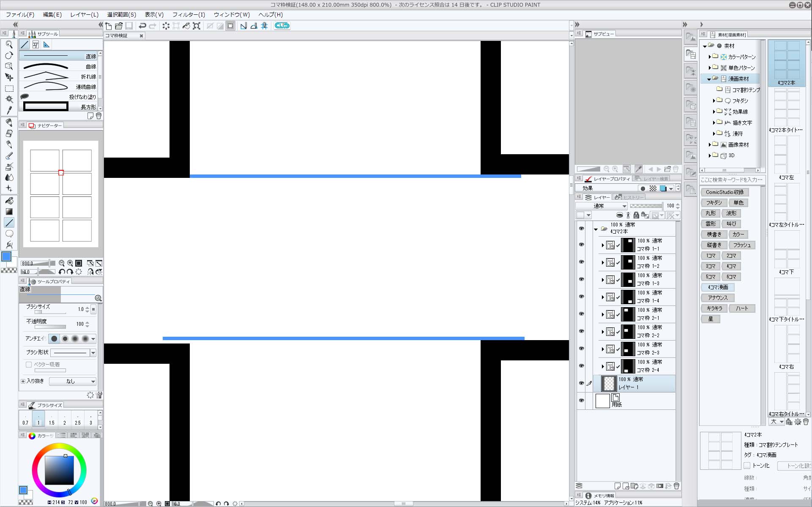
Task: Enable the ベクター吸着 checkbox
Action: [29, 364]
